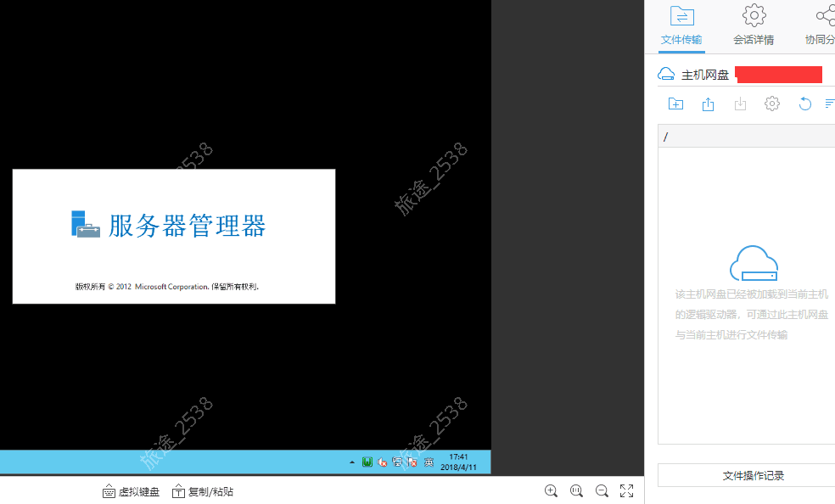Click the 主机网盘 cloud drive icon
The width and height of the screenshot is (835, 504).
(666, 74)
